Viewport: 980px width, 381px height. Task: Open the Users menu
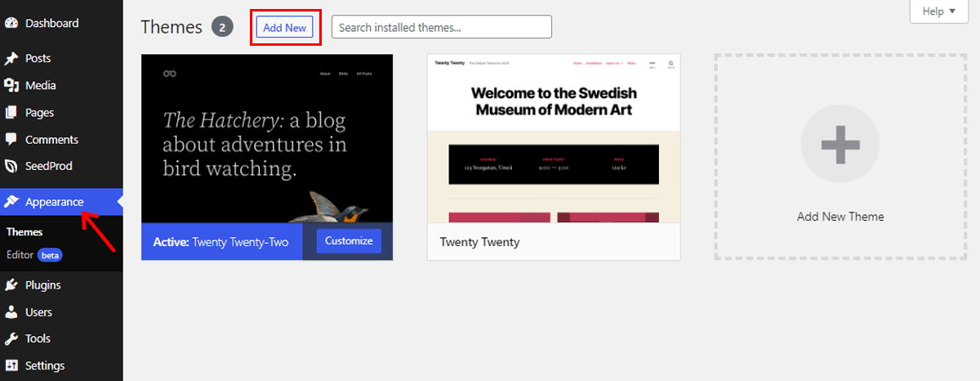[61, 312]
